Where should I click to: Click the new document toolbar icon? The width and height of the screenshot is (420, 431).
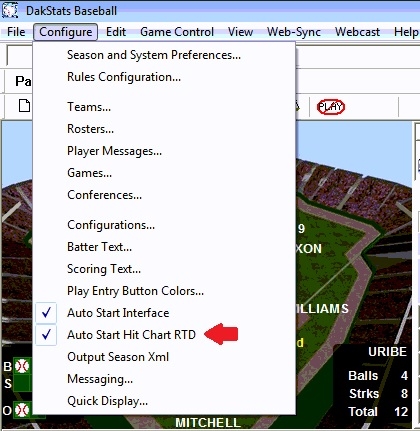coord(24,106)
